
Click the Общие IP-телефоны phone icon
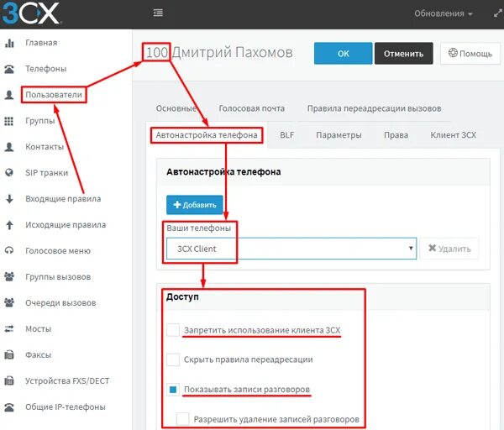pyautogui.click(x=9, y=407)
